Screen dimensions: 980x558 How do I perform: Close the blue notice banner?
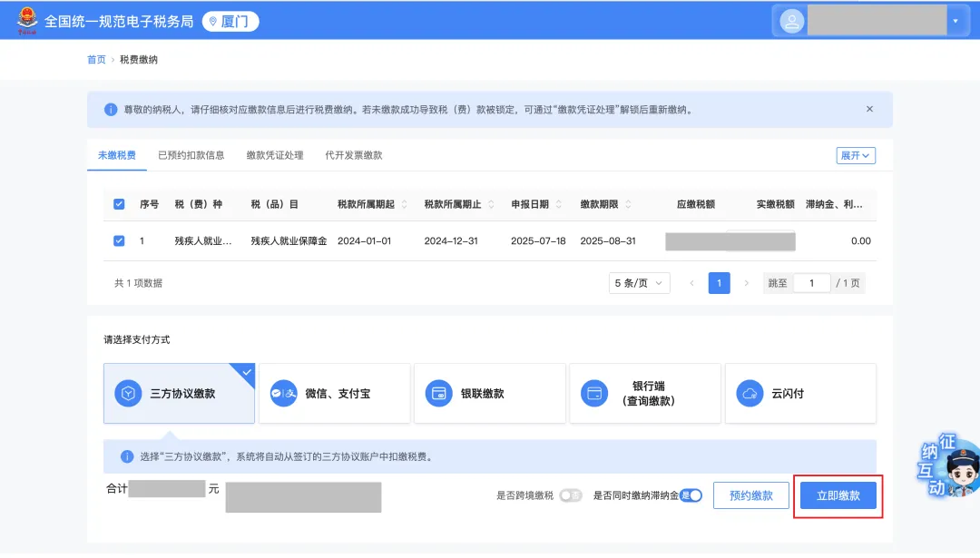coord(869,109)
